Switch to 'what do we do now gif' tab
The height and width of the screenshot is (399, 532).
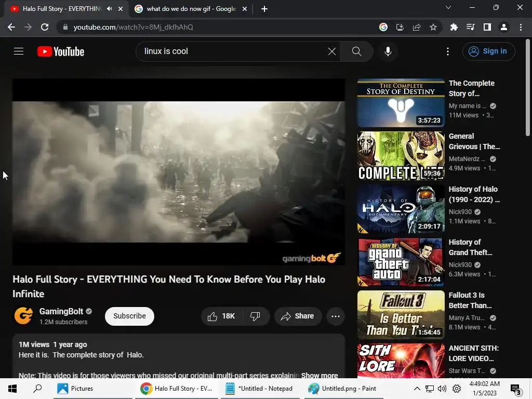click(191, 9)
